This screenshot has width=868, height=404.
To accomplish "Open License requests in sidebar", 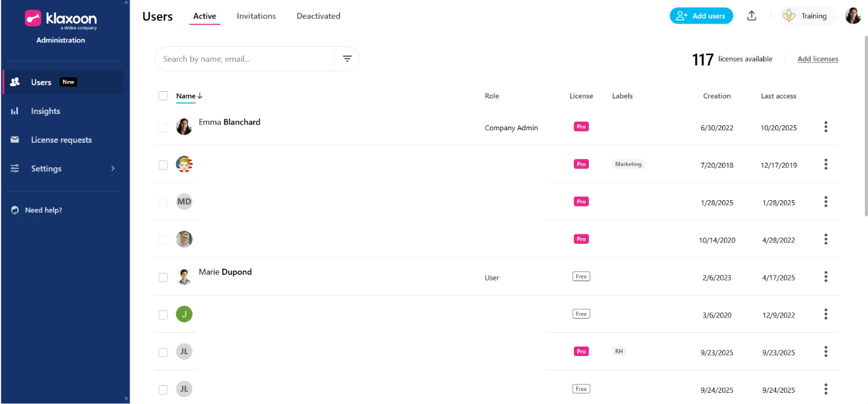I will click(x=61, y=140).
